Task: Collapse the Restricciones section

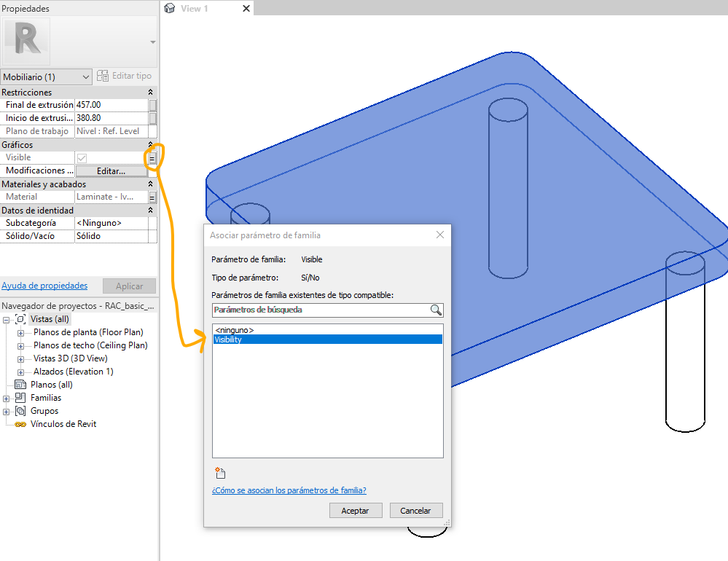Action: point(150,92)
